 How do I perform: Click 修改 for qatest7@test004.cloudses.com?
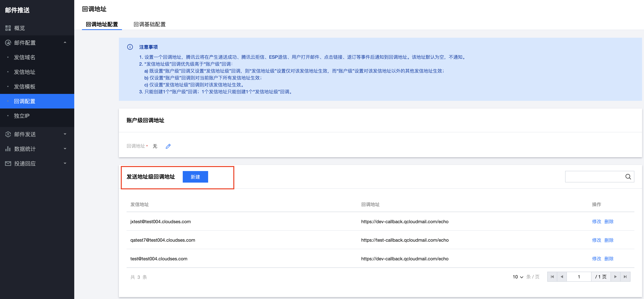(x=596, y=240)
